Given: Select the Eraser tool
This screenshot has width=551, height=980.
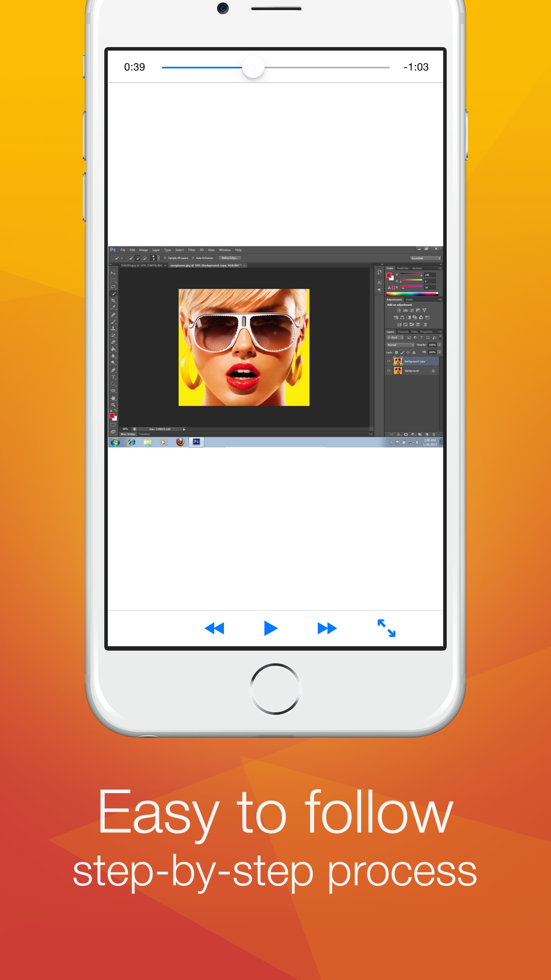Looking at the screenshot, I should pyautogui.click(x=113, y=342).
